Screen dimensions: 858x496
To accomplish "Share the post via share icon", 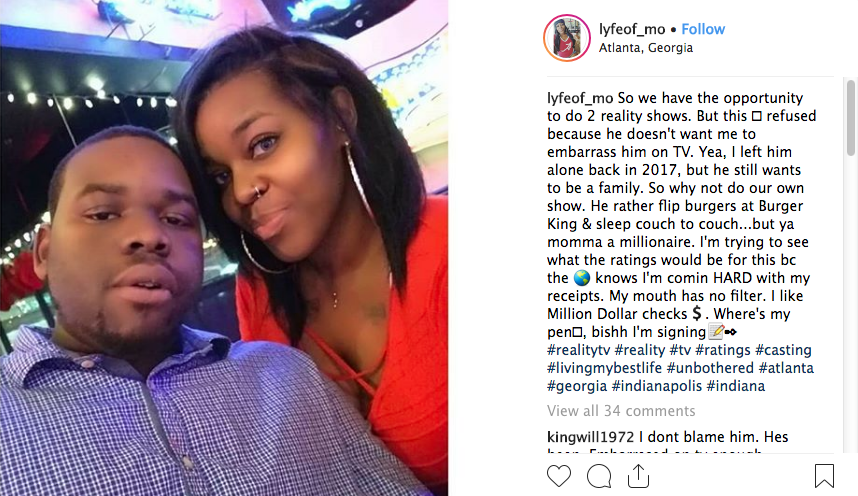I will [x=638, y=475].
